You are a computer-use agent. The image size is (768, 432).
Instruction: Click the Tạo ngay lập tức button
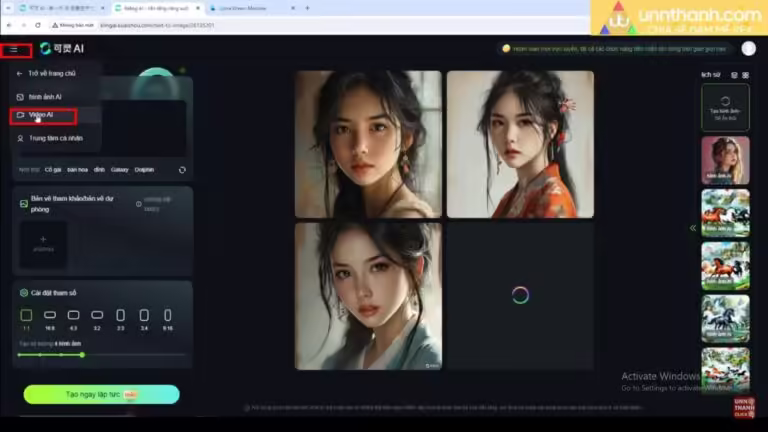pyautogui.click(x=101, y=394)
